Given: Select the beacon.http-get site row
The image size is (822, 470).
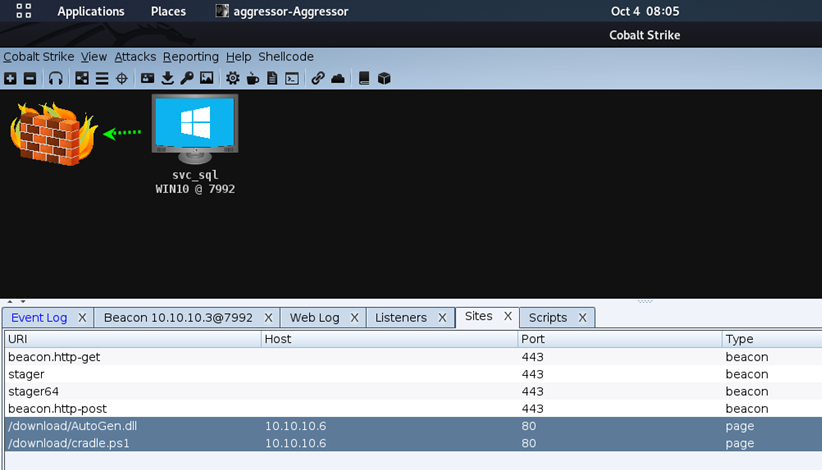Looking at the screenshot, I should point(413,357).
